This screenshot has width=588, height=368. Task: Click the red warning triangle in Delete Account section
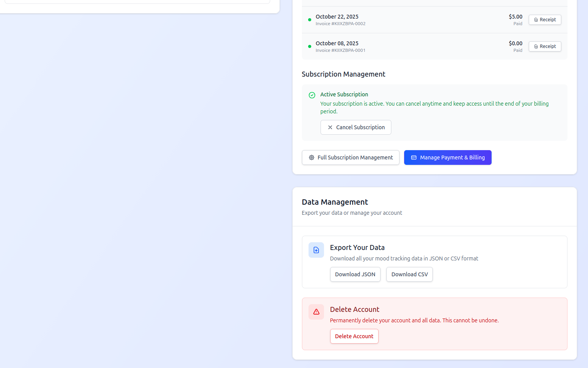pyautogui.click(x=316, y=312)
